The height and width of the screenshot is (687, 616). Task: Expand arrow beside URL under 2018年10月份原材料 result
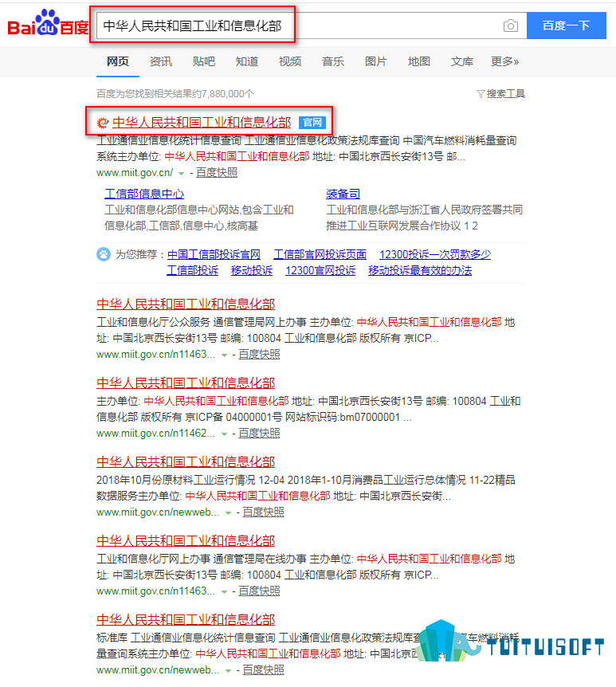coord(228,513)
